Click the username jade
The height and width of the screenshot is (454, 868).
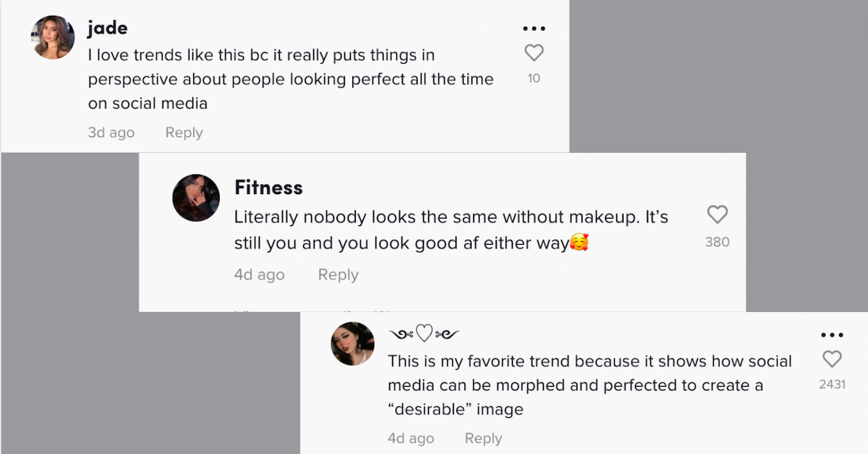coord(108,28)
